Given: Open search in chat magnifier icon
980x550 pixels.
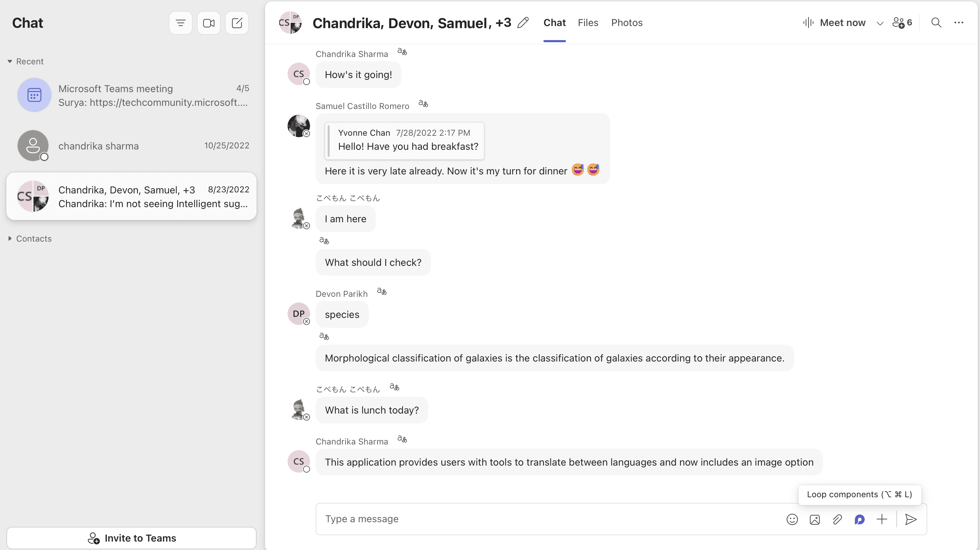Looking at the screenshot, I should (936, 23).
